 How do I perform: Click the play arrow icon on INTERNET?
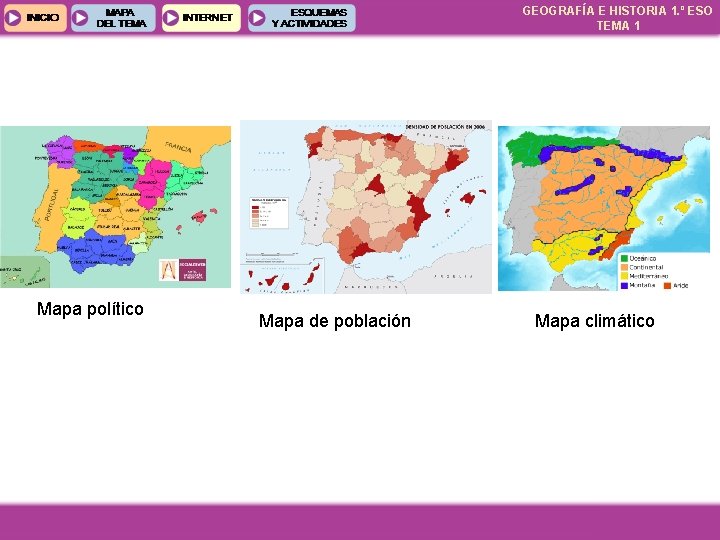[x=171, y=18]
